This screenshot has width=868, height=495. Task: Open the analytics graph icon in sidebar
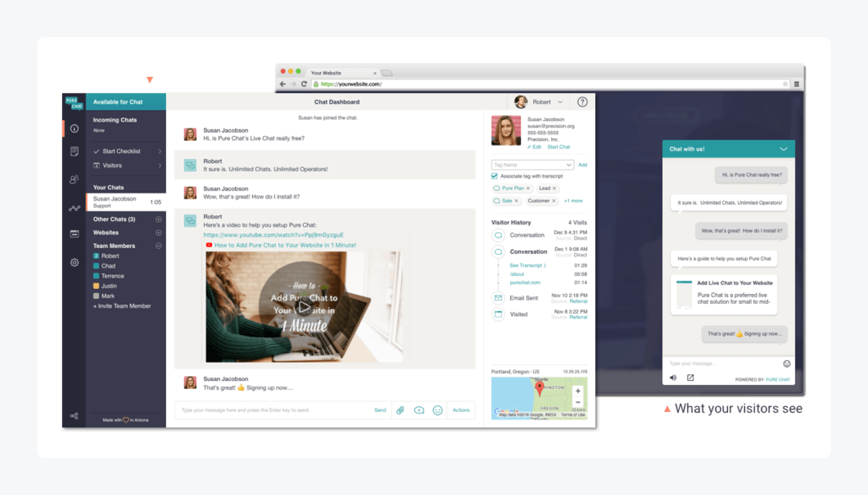tap(74, 208)
